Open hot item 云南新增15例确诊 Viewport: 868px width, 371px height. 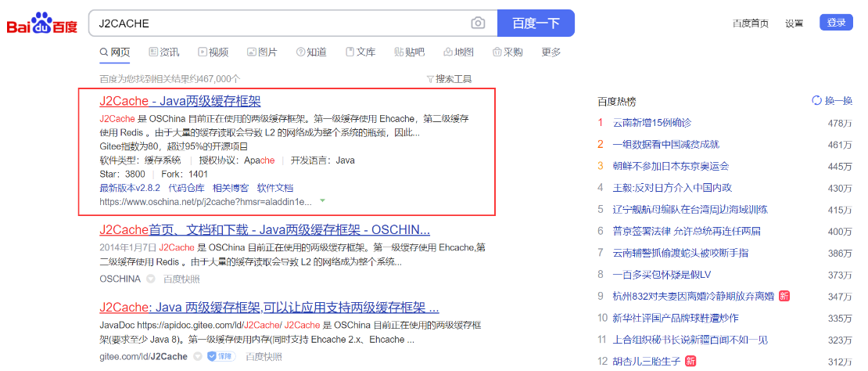pyautogui.click(x=652, y=123)
